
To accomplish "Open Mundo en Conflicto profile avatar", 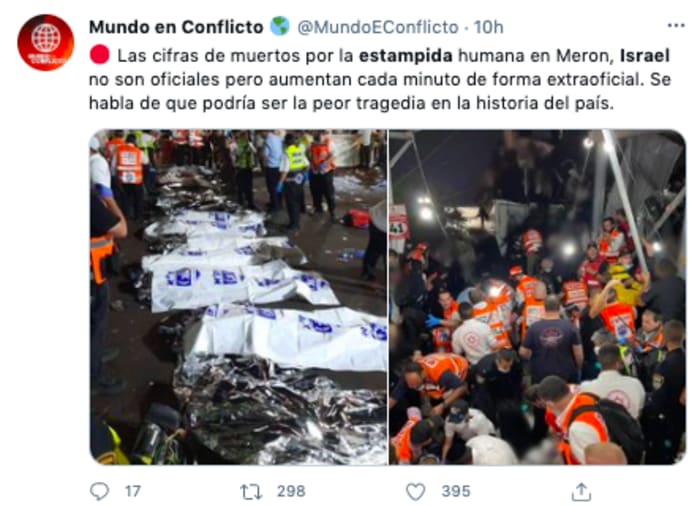I will 46,42.
